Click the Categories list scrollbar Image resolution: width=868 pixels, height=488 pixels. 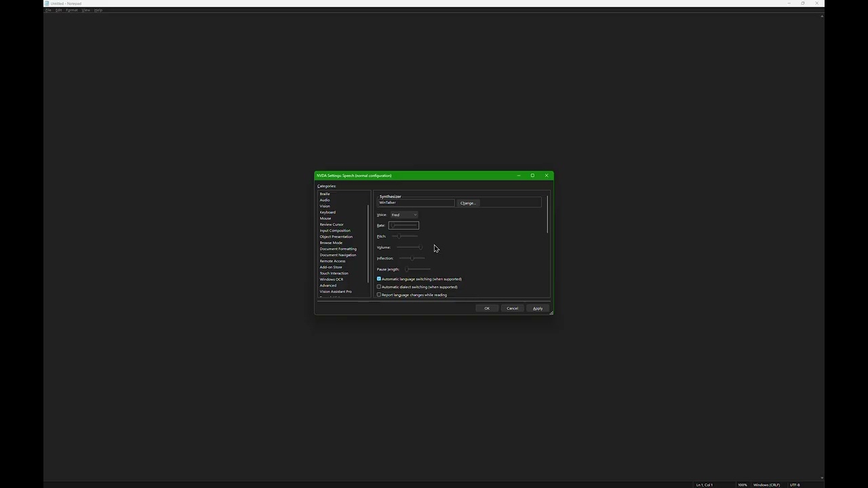pos(368,244)
